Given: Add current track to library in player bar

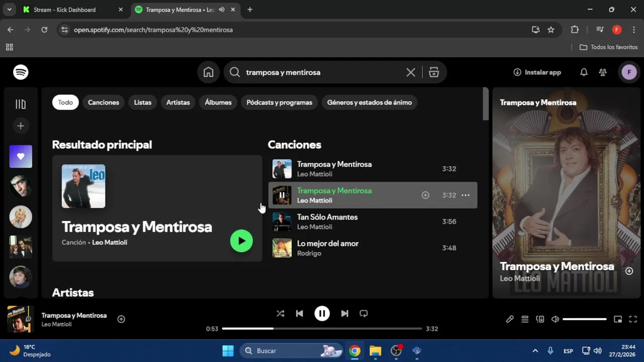Looking at the screenshot, I should tap(121, 319).
